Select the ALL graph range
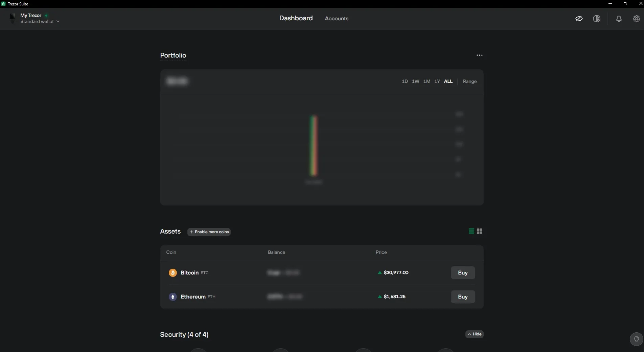The height and width of the screenshot is (352, 644). click(448, 81)
